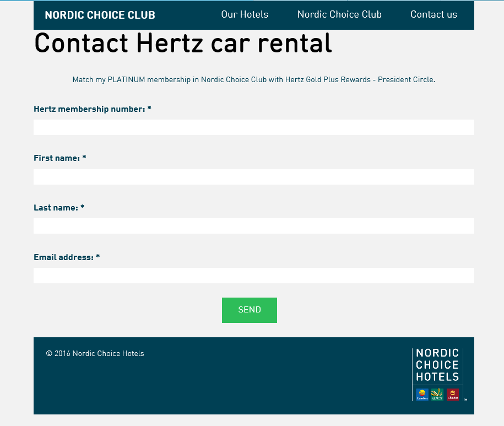Click the 'First name:' label

click(x=60, y=158)
